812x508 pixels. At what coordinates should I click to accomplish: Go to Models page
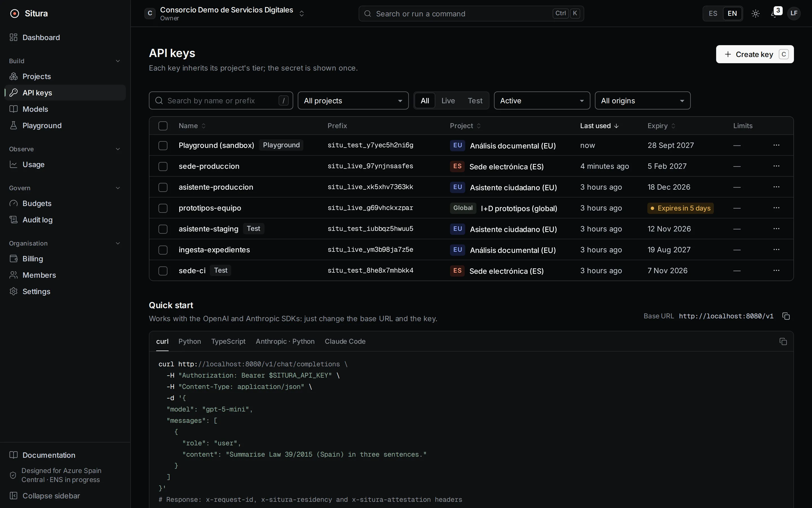65,109
